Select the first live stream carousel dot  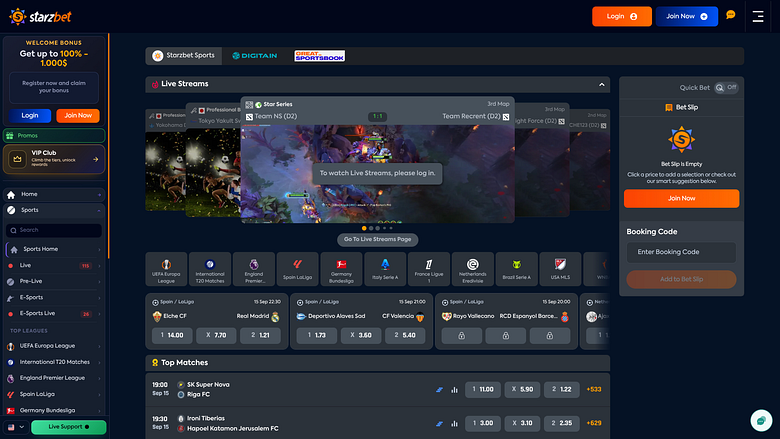(364, 228)
